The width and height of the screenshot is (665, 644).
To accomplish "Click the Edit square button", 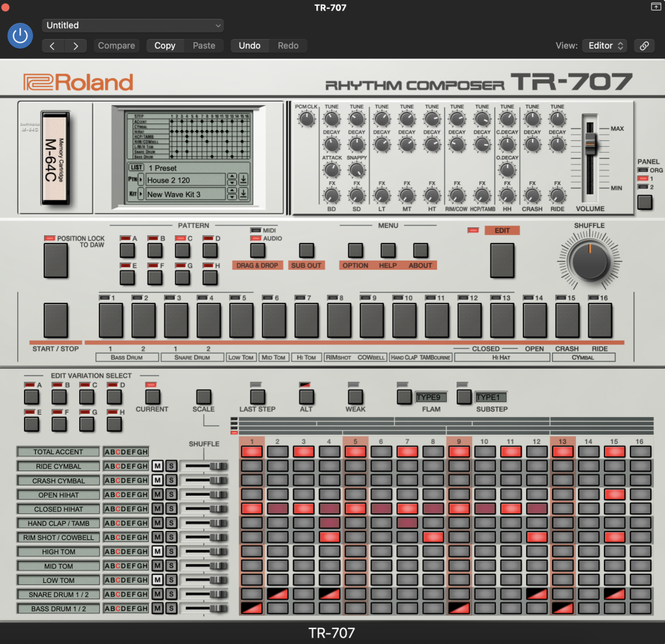I will (x=502, y=261).
